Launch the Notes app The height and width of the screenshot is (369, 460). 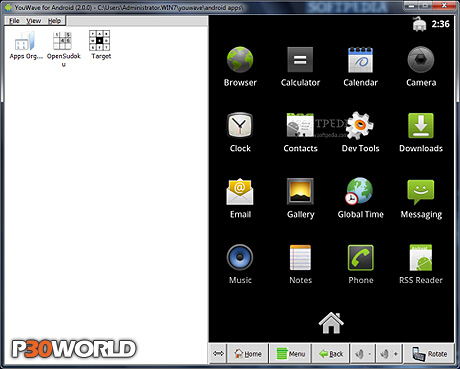pos(300,257)
